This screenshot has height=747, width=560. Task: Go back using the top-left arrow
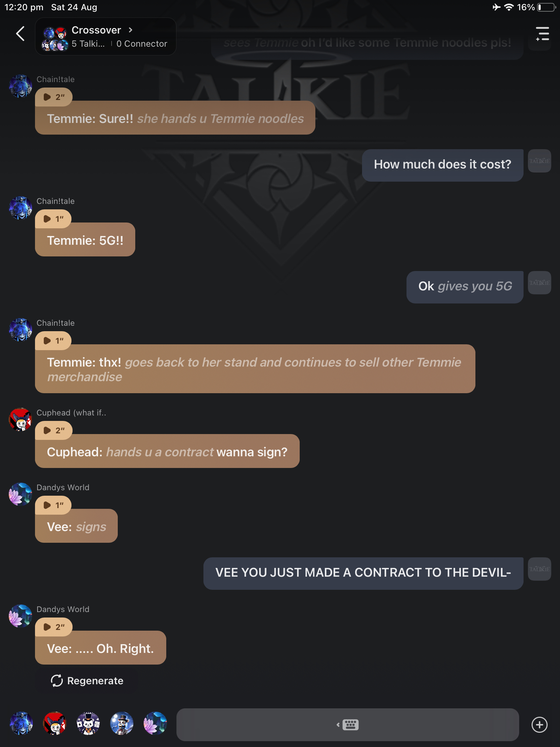(x=20, y=34)
